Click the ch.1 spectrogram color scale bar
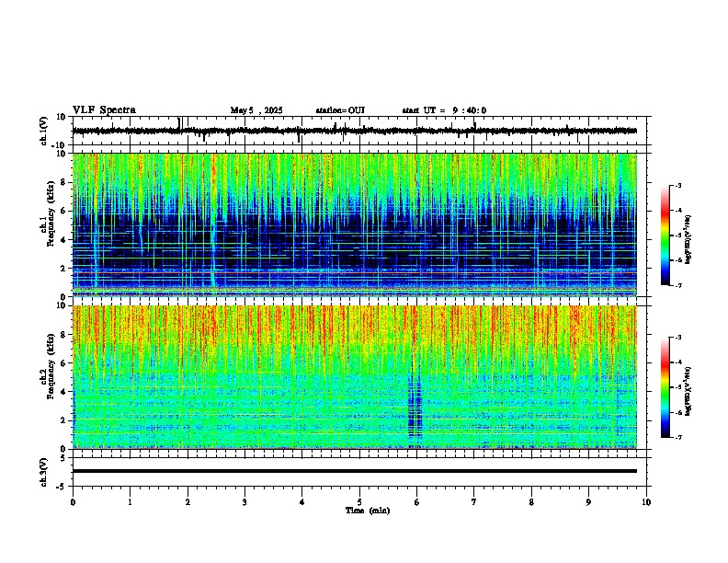The image size is (728, 563). [665, 236]
